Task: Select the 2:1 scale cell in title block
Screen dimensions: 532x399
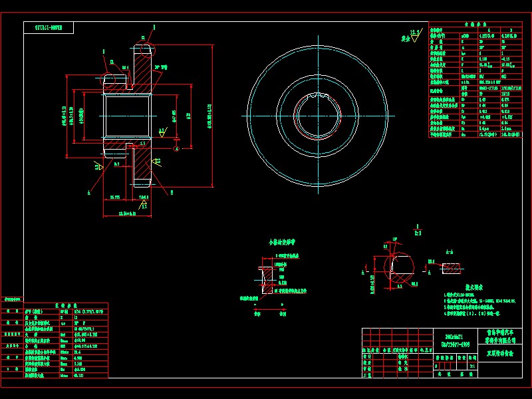Action: tap(473, 366)
